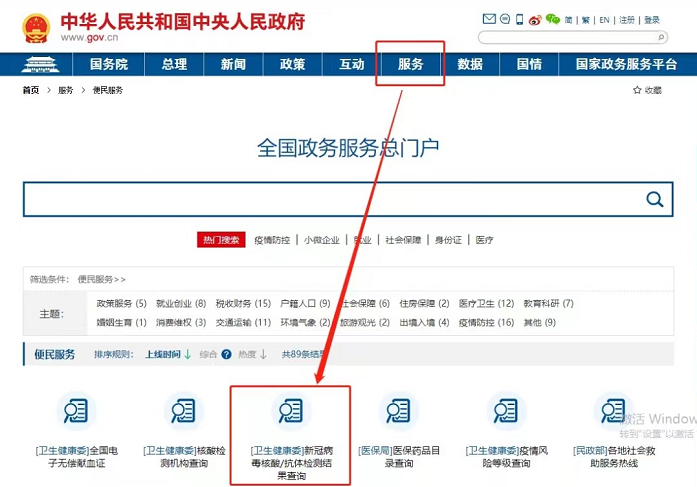
Task: Open the 新闻 nav menu
Action: pos(233,64)
